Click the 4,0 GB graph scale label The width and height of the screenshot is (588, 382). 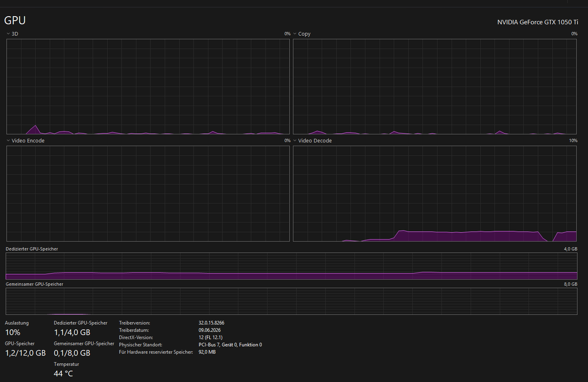571,249
